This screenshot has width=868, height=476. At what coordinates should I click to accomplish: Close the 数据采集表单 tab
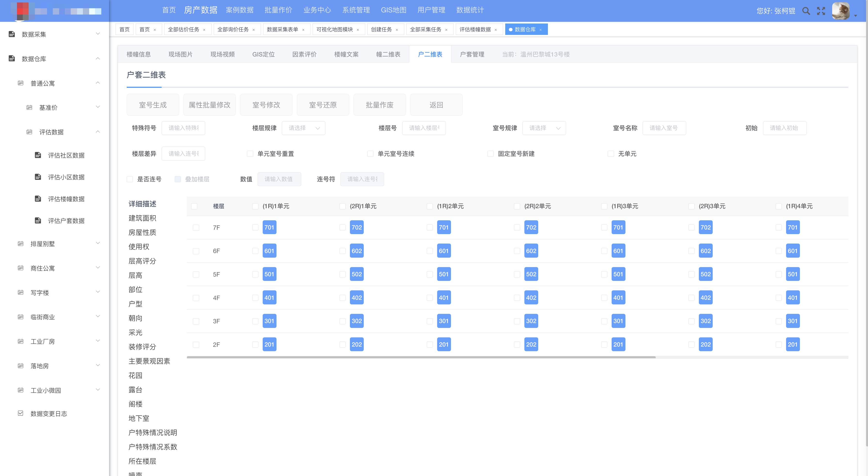pos(303,30)
